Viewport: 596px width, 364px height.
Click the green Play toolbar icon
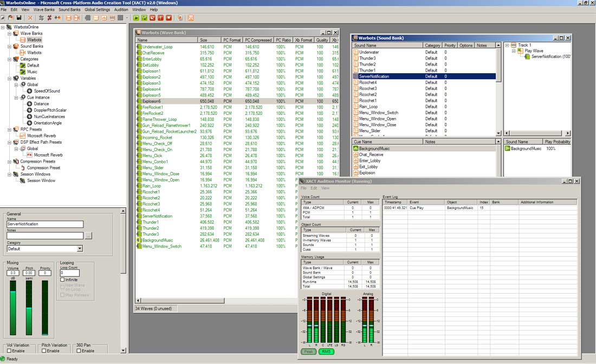pyautogui.click(x=137, y=18)
